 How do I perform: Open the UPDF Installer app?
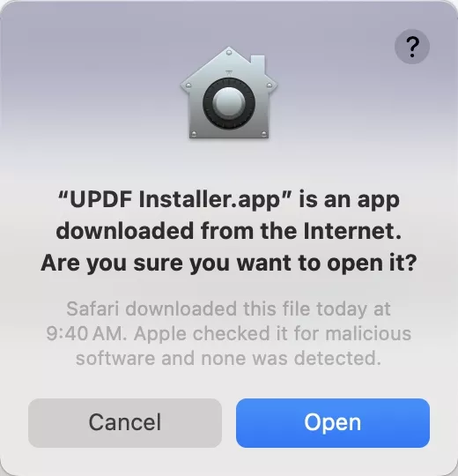(333, 423)
